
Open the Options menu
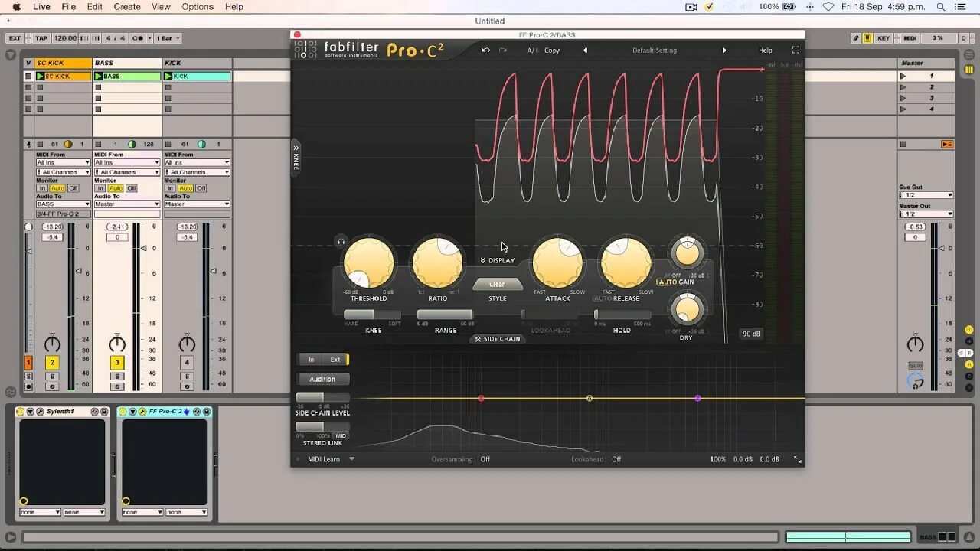pyautogui.click(x=198, y=7)
